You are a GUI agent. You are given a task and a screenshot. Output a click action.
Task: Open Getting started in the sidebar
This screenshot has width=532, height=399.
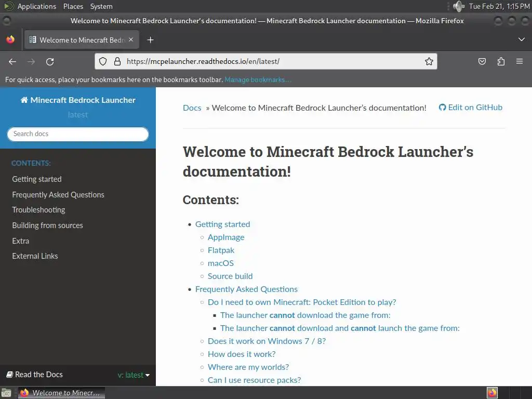pos(37,179)
